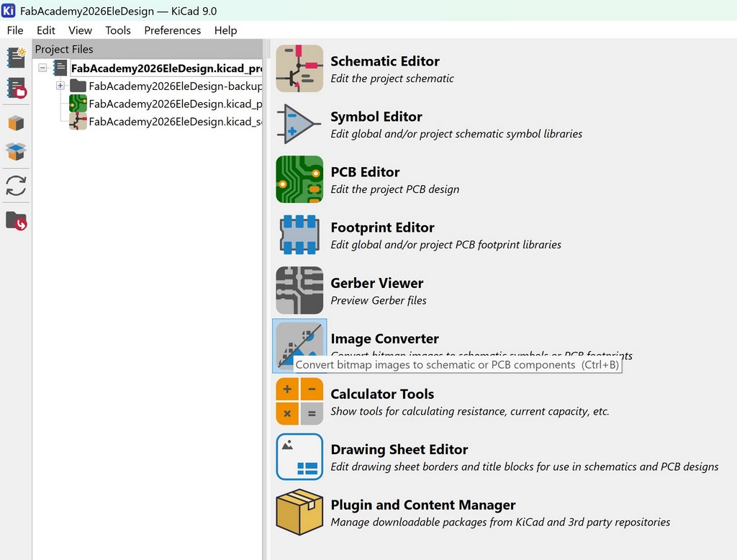Image resolution: width=737 pixels, height=560 pixels.
Task: Open the View menu
Action: [80, 30]
